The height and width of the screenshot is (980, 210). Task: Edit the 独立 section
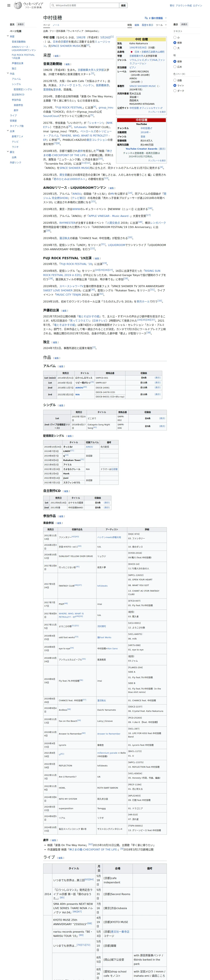coord(55,342)
